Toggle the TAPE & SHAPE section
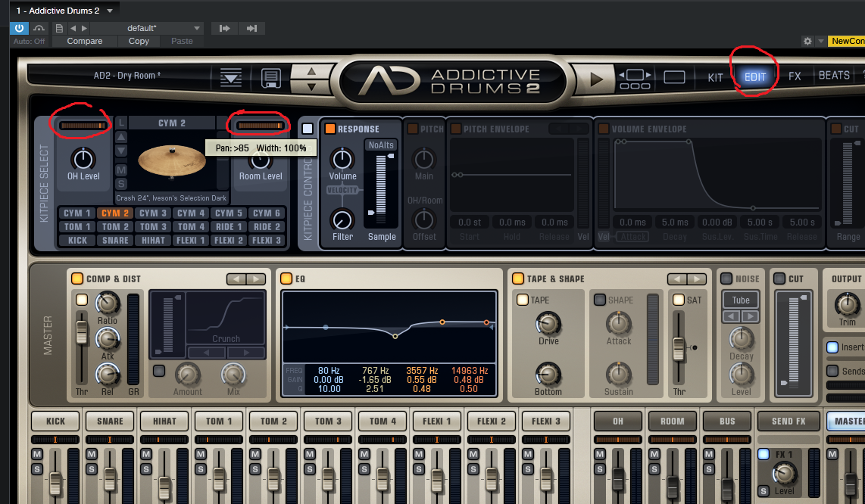865x504 pixels. pyautogui.click(x=517, y=278)
